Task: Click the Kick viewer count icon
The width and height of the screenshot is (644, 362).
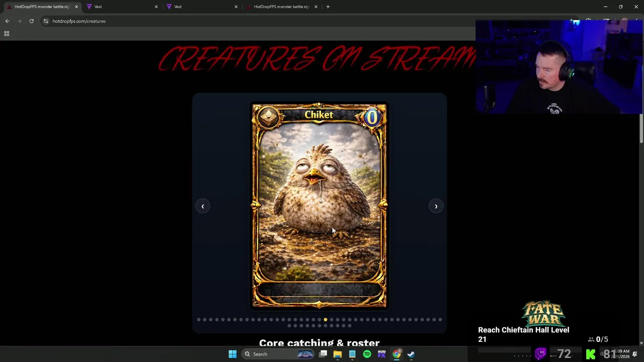Action: tap(591, 354)
